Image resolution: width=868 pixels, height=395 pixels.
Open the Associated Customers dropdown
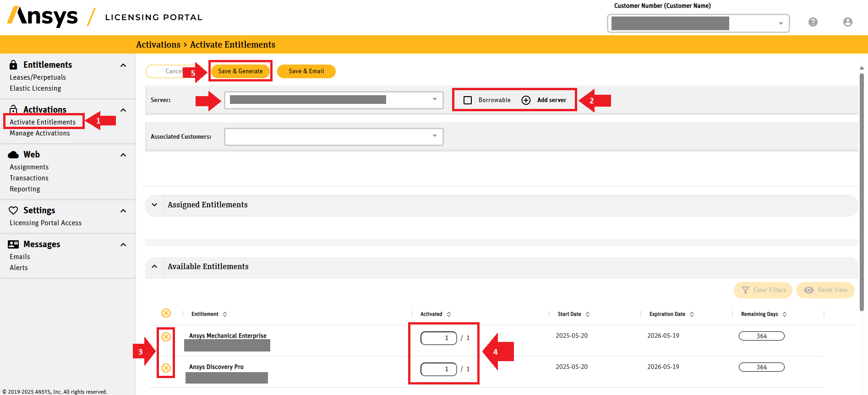pyautogui.click(x=333, y=136)
